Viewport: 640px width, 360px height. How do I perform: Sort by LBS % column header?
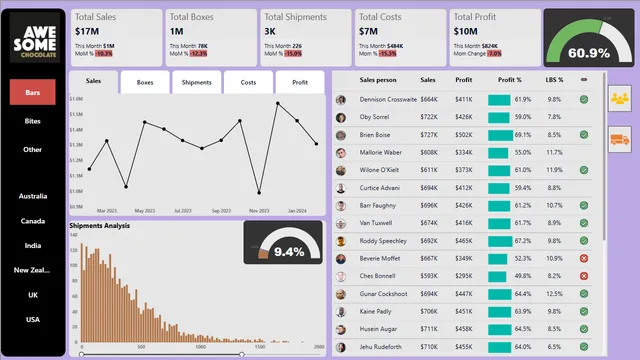point(554,80)
